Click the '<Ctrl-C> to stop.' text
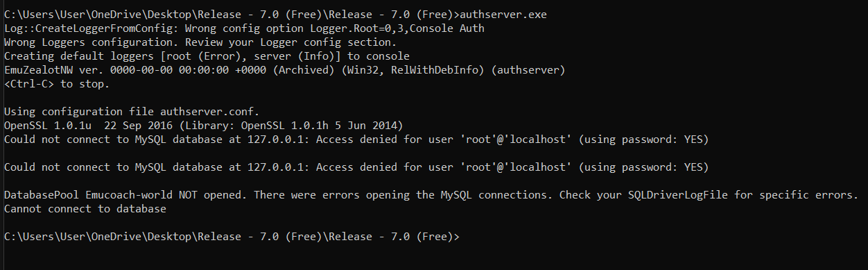Screen dimensions: 868x270 point(57,83)
